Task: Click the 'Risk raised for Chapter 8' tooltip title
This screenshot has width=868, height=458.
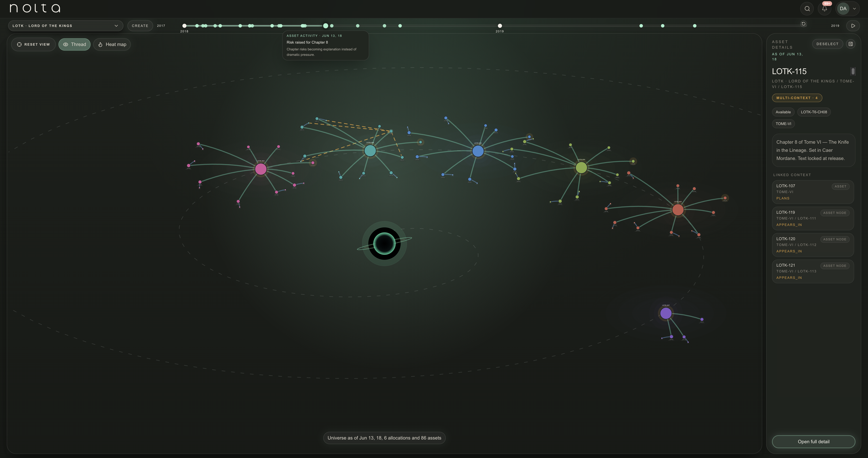Action: tap(307, 42)
